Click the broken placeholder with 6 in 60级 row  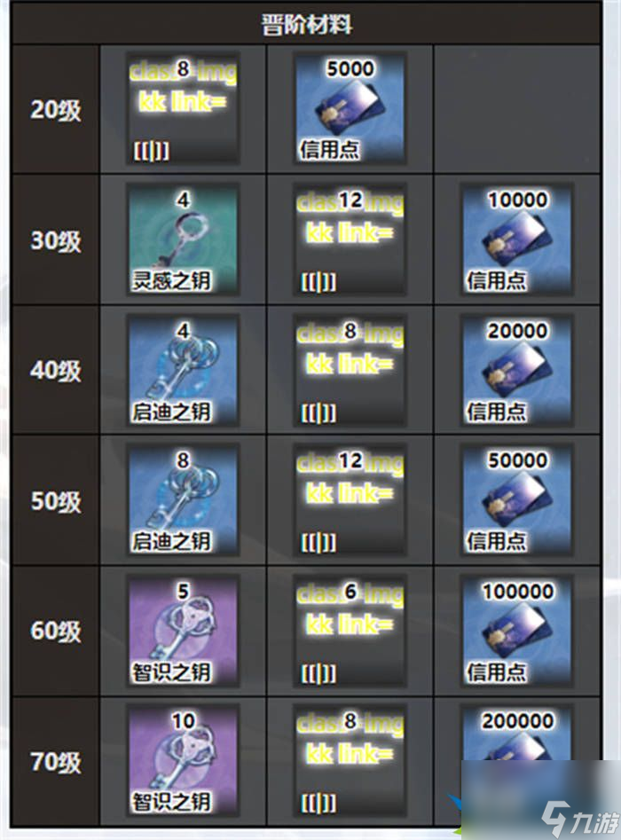point(350,631)
